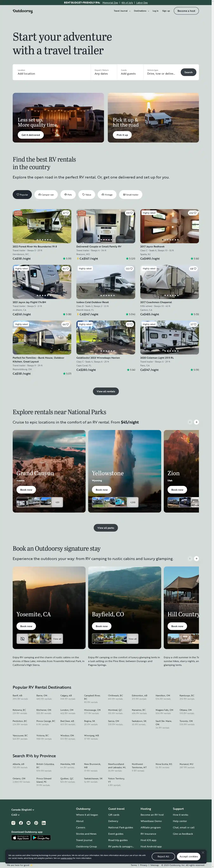Select the Camper van category tab

pos(46,194)
